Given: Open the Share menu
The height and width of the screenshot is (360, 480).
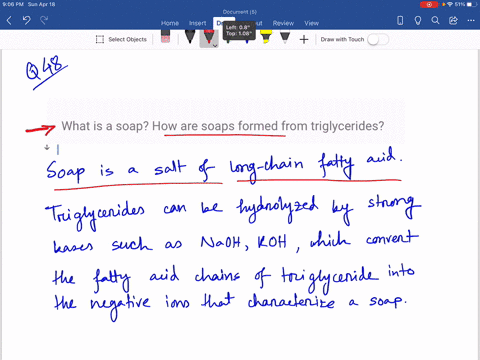Looking at the screenshot, I should 453,21.
